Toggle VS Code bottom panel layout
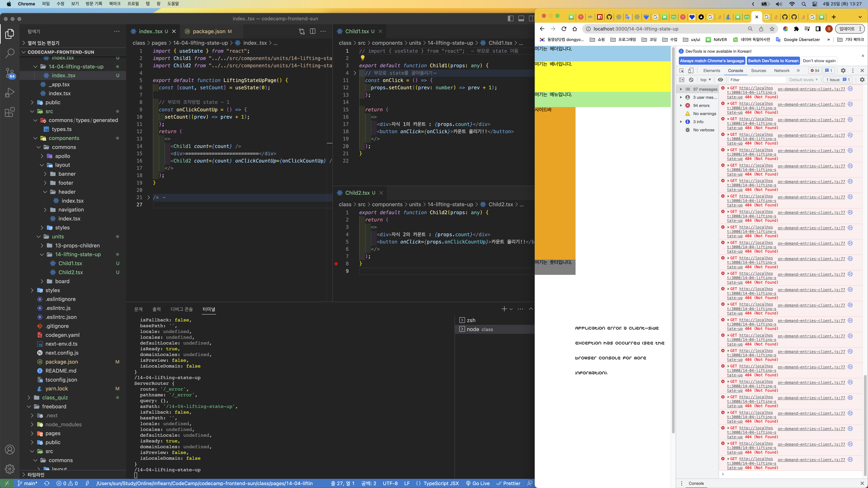868x488 pixels. pyautogui.click(x=521, y=18)
